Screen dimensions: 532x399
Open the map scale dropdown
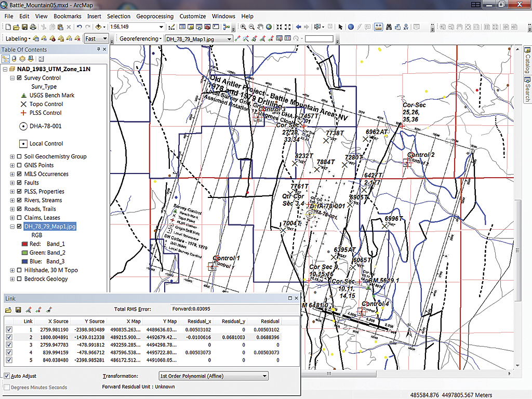161,27
